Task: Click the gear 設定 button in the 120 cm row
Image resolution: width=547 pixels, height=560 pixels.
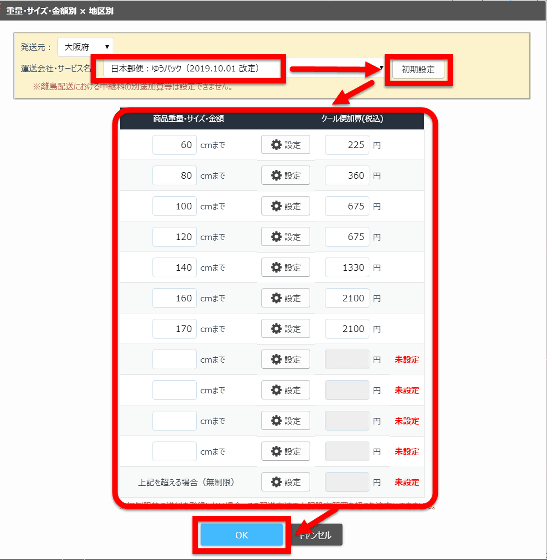Action: tap(285, 237)
